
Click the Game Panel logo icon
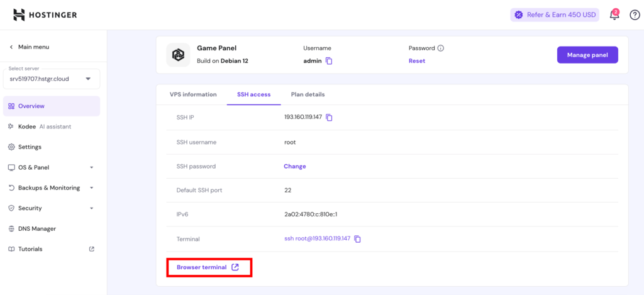click(x=178, y=55)
